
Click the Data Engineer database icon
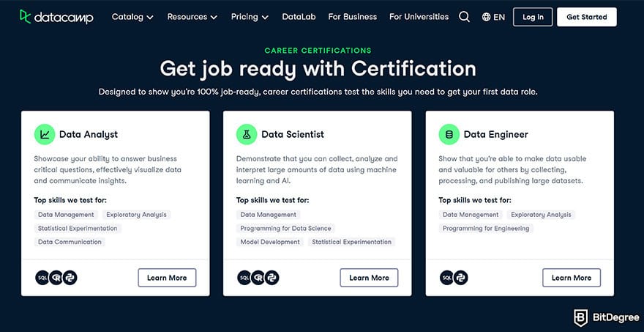449,135
